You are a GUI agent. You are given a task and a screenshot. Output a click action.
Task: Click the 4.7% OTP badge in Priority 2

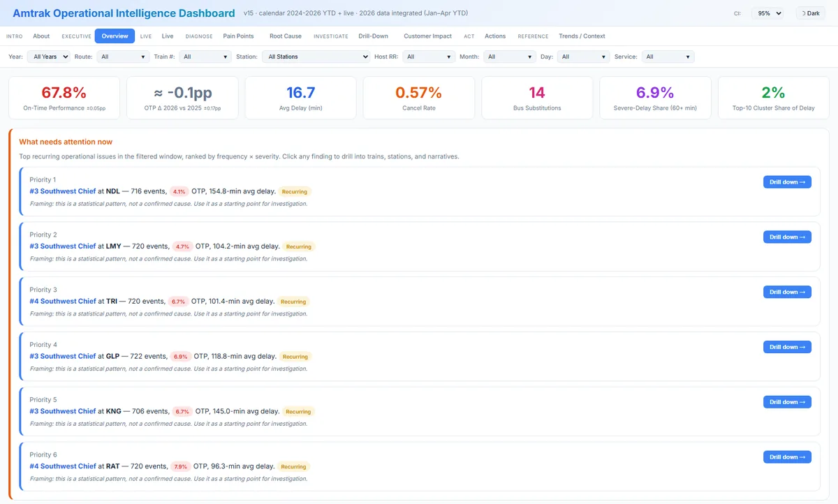click(183, 246)
